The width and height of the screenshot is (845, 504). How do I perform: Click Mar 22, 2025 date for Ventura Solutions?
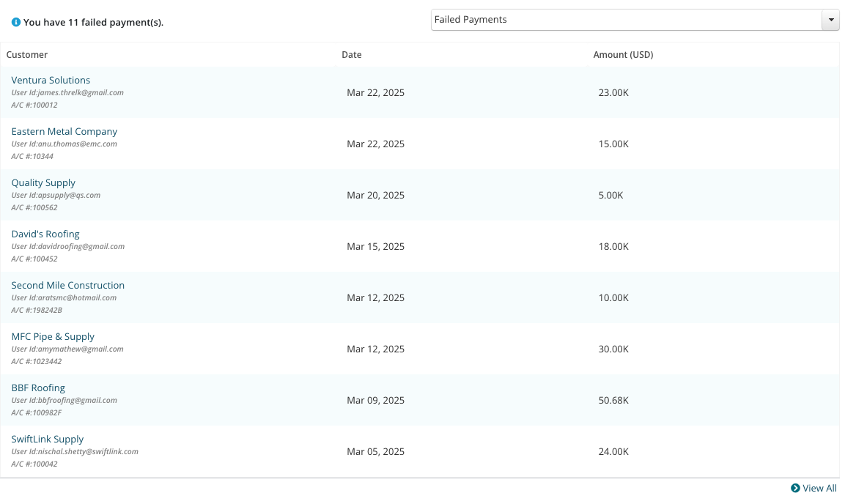[x=376, y=92]
